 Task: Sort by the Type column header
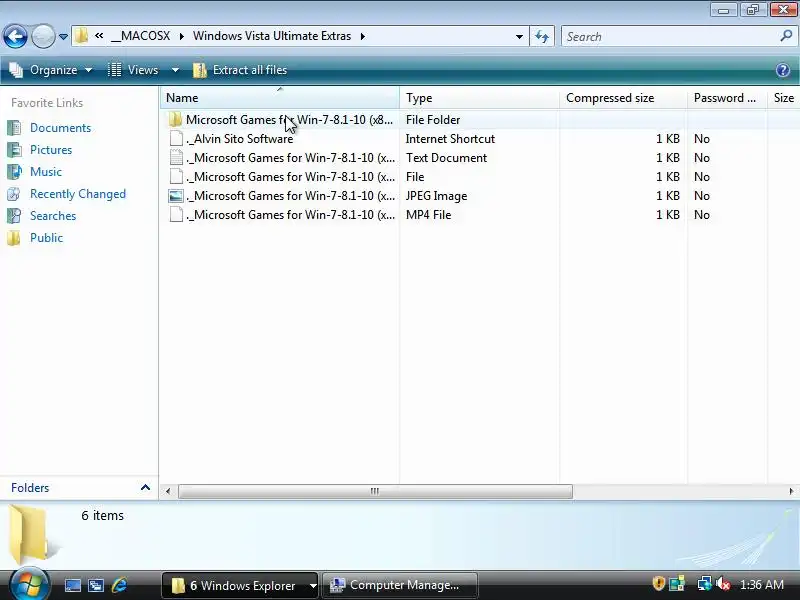tap(479, 98)
